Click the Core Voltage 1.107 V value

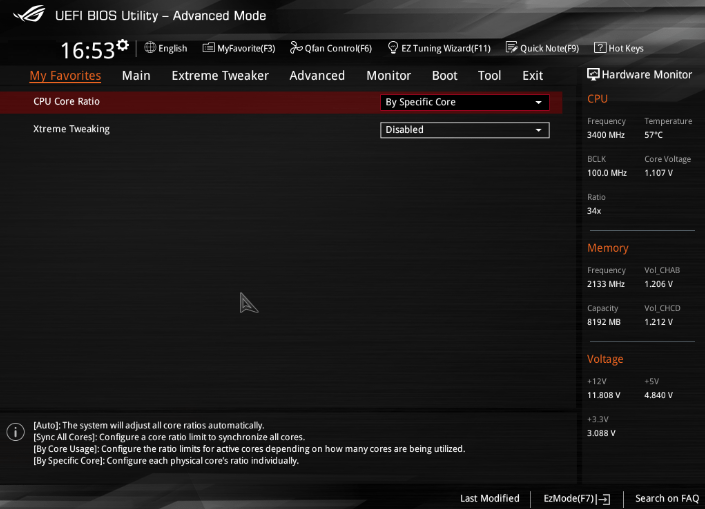pyautogui.click(x=658, y=173)
